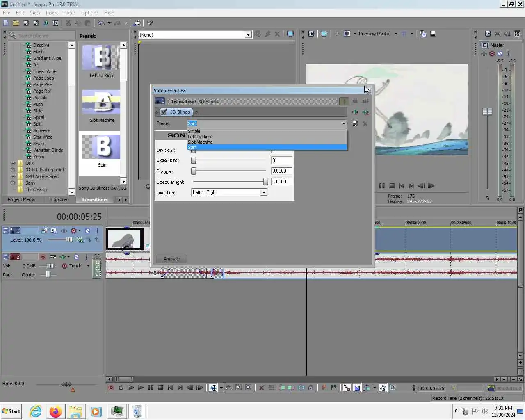Open the Tools menu
Screen dimensions: 525x420
(69, 13)
